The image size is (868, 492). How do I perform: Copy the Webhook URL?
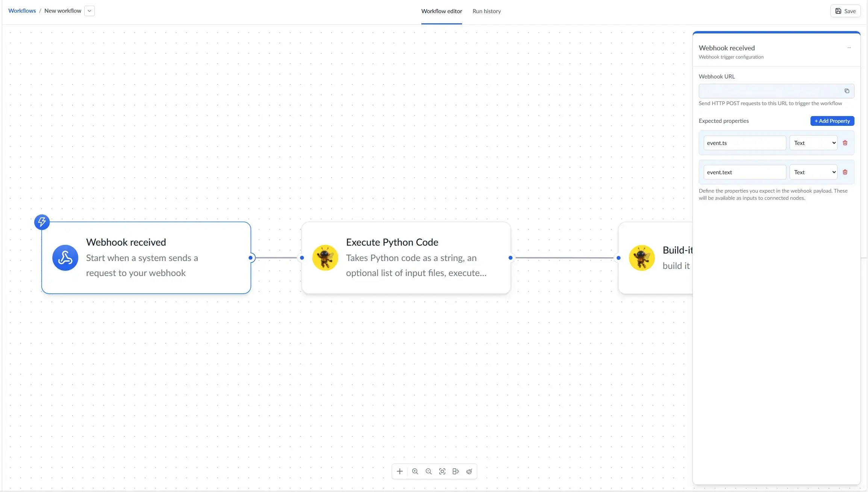pos(847,91)
